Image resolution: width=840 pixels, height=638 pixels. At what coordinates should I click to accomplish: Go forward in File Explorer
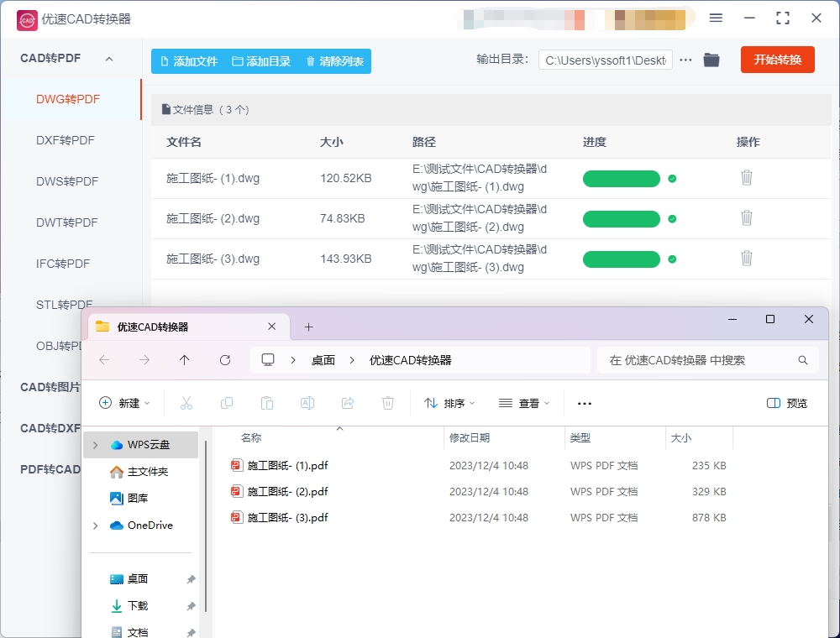point(144,360)
